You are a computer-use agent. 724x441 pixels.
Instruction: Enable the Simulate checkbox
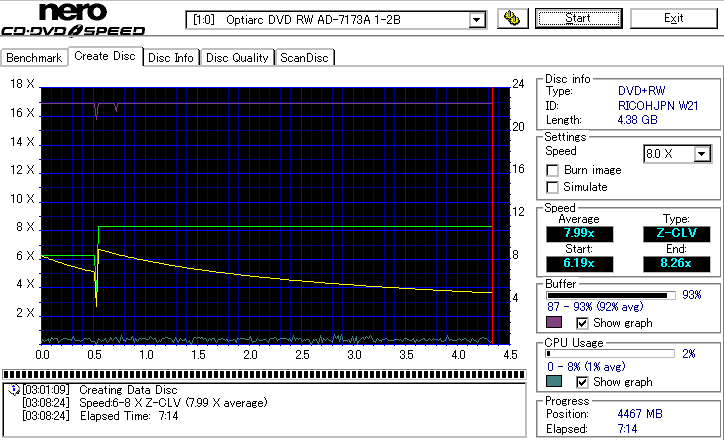[552, 187]
